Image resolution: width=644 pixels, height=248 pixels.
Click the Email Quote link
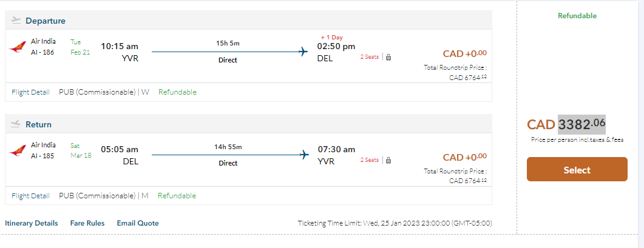pos(138,223)
